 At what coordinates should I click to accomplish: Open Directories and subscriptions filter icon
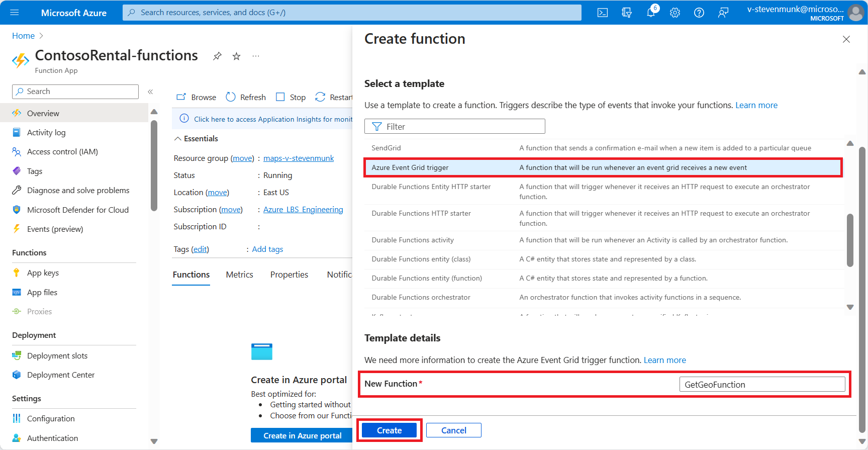(x=626, y=13)
